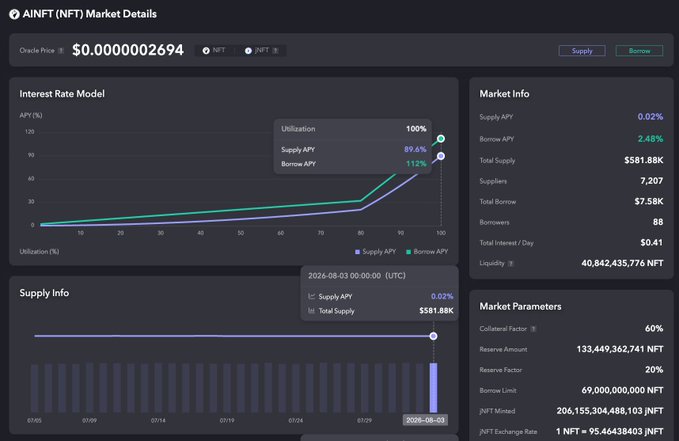Click the Supply APY line-chart icon in tooltip

click(x=311, y=296)
